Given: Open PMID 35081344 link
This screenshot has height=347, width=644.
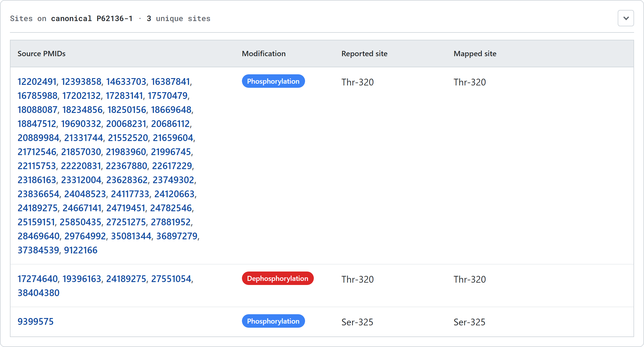Looking at the screenshot, I should coord(131,236).
